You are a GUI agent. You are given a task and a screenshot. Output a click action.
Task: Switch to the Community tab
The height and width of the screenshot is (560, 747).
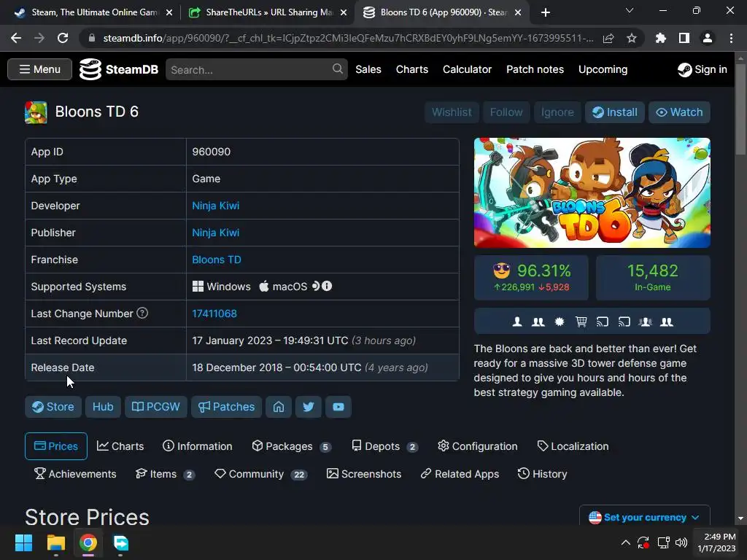pos(260,474)
